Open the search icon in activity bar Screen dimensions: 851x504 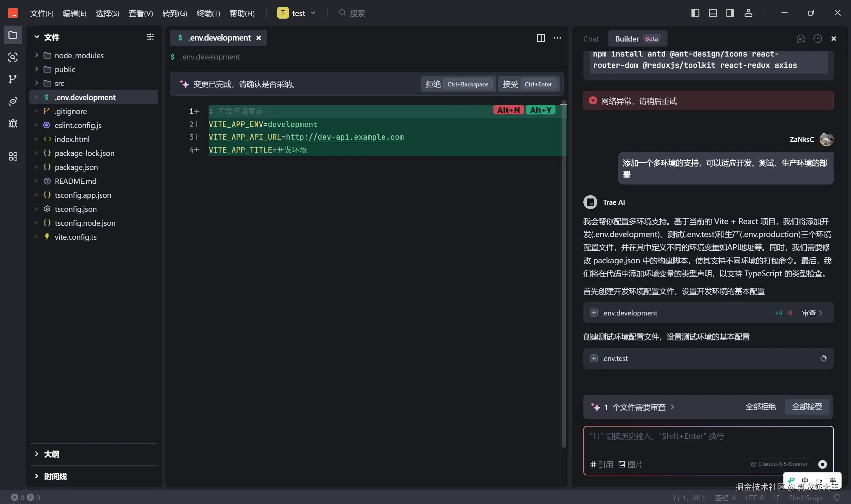point(13,57)
